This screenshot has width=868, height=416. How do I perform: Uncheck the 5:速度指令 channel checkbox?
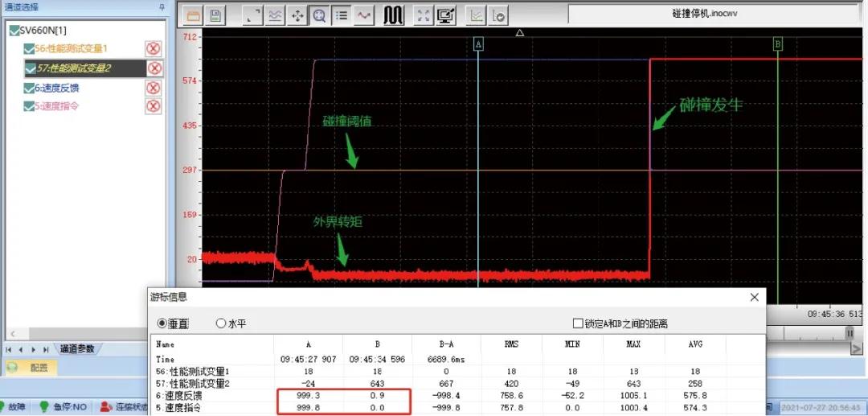pos(30,106)
